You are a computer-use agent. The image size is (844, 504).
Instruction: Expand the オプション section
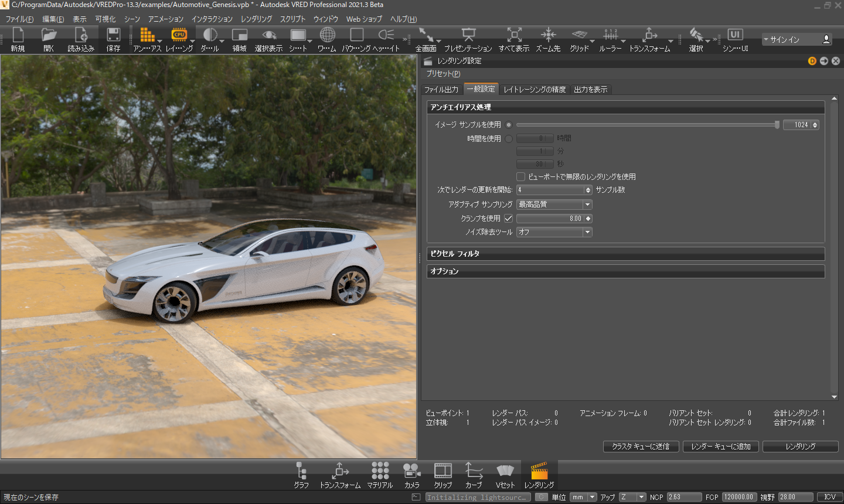pyautogui.click(x=625, y=271)
